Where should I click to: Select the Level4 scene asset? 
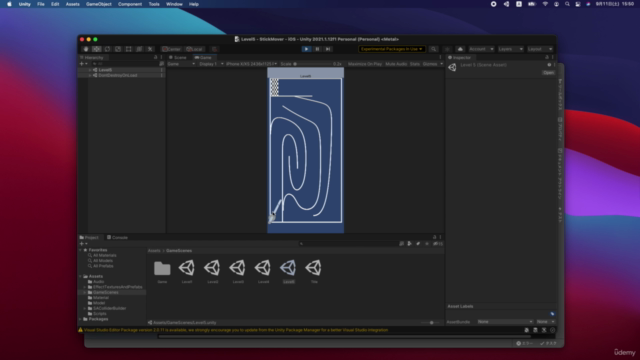(x=263, y=271)
